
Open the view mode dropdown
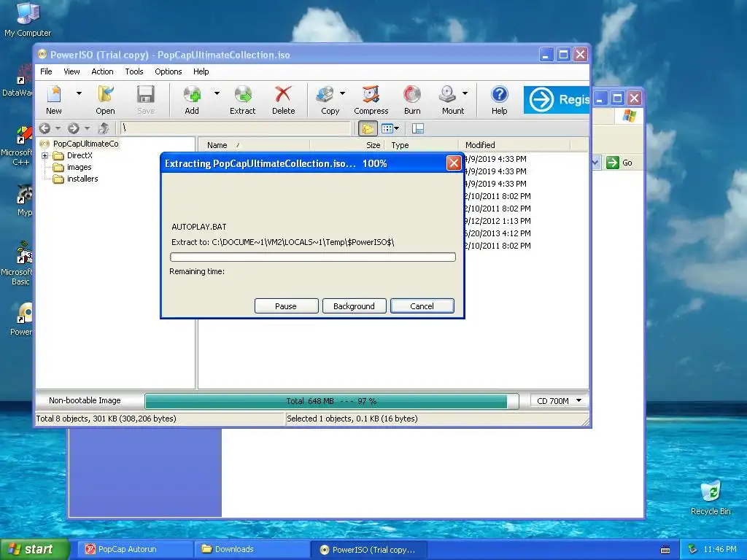click(x=391, y=128)
